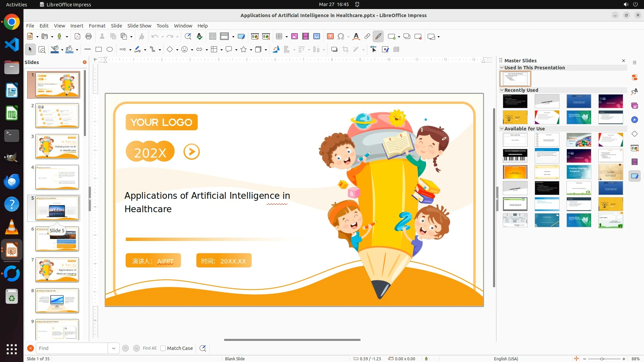Collapse the Recently Used section

[x=502, y=90]
